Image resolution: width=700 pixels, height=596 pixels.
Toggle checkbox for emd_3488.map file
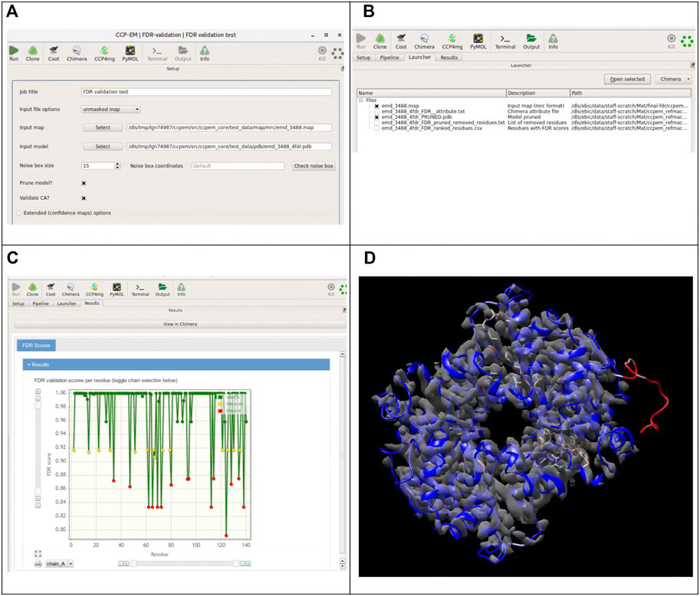click(x=376, y=106)
